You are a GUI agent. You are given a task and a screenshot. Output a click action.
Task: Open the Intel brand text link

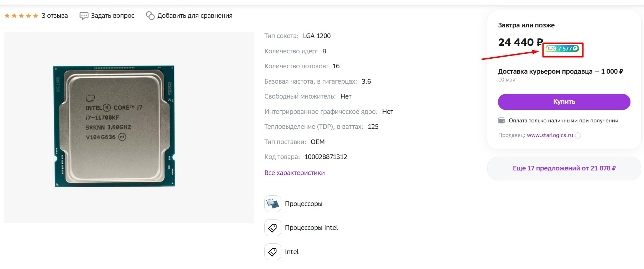coord(292,252)
